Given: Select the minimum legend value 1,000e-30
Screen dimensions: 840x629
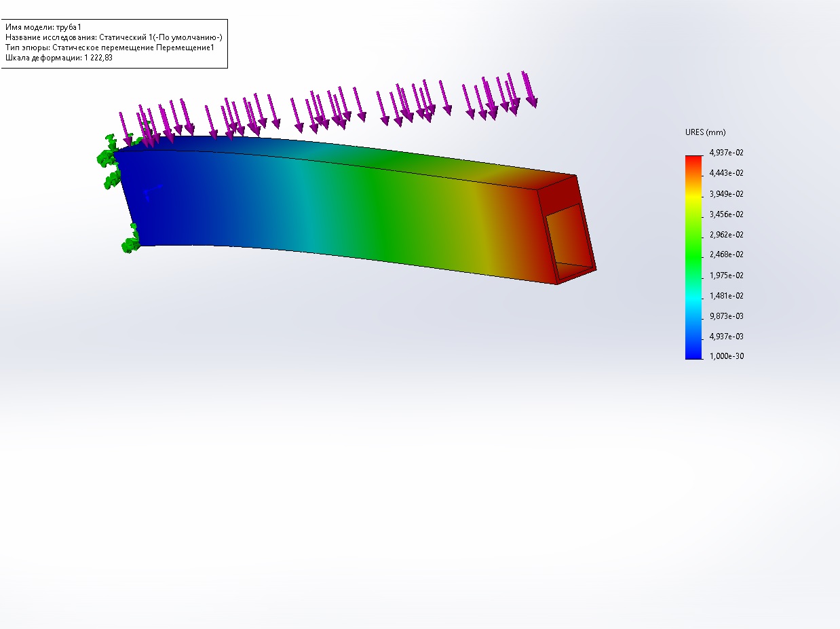Looking at the screenshot, I should [x=726, y=356].
